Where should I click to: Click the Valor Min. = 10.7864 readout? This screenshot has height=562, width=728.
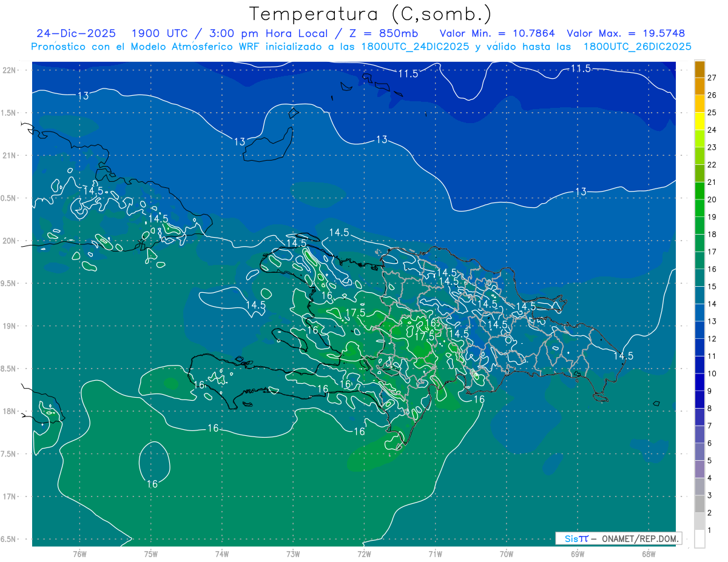click(x=497, y=33)
